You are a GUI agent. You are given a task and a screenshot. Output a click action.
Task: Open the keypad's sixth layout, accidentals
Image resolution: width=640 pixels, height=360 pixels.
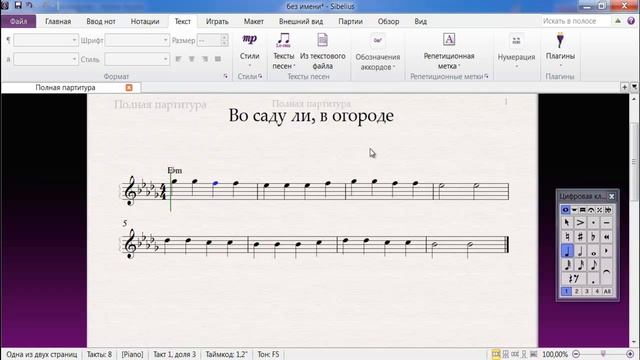(608, 210)
